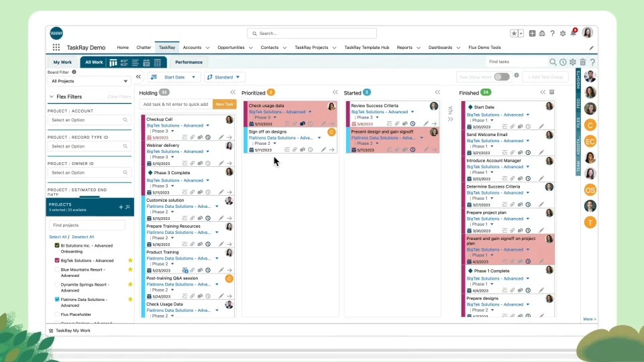644x362 pixels.
Task: Click the New Task button
Action: (x=224, y=105)
